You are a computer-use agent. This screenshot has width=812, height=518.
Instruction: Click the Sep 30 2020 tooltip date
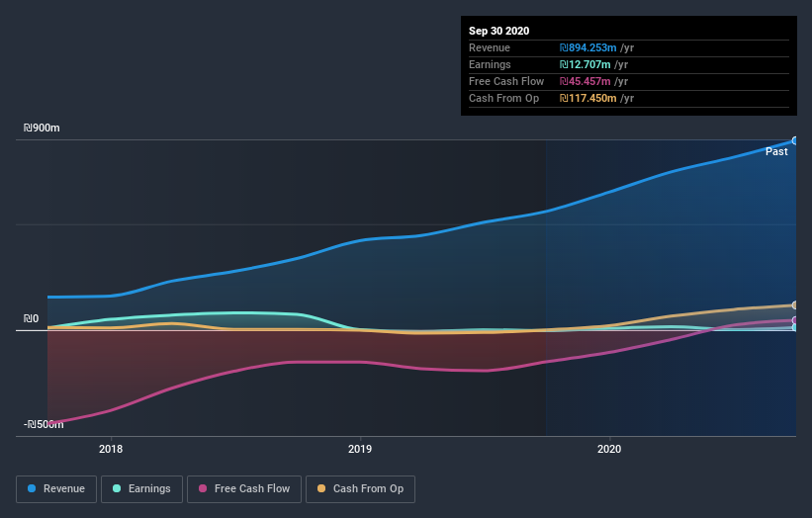[499, 31]
